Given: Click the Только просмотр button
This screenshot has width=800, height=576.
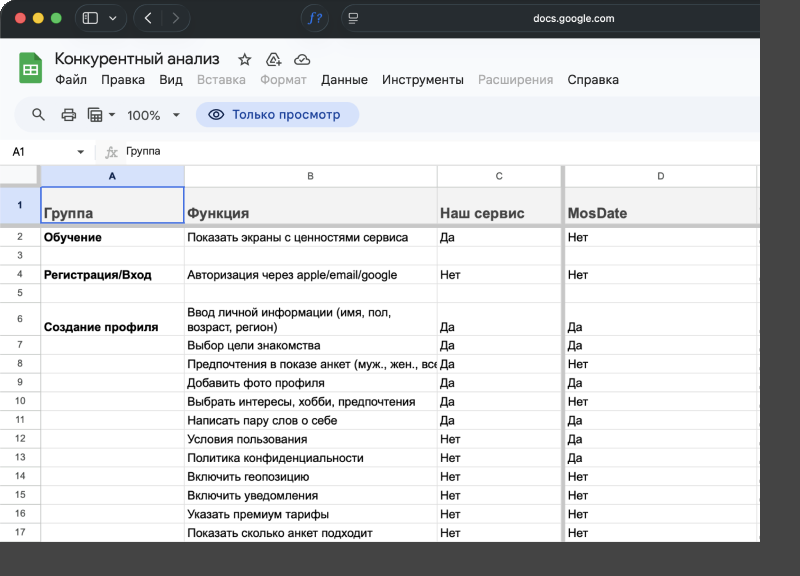Looking at the screenshot, I should pos(278,115).
